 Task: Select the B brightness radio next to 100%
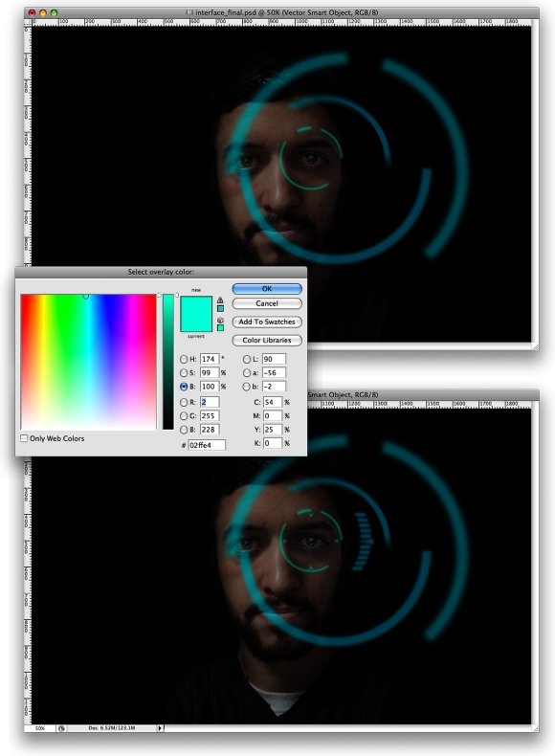(184, 387)
